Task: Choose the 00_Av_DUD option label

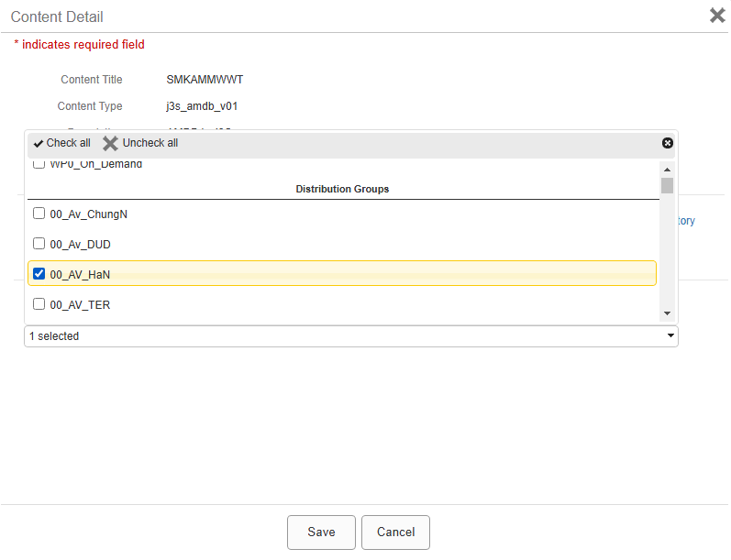Action: pos(81,245)
